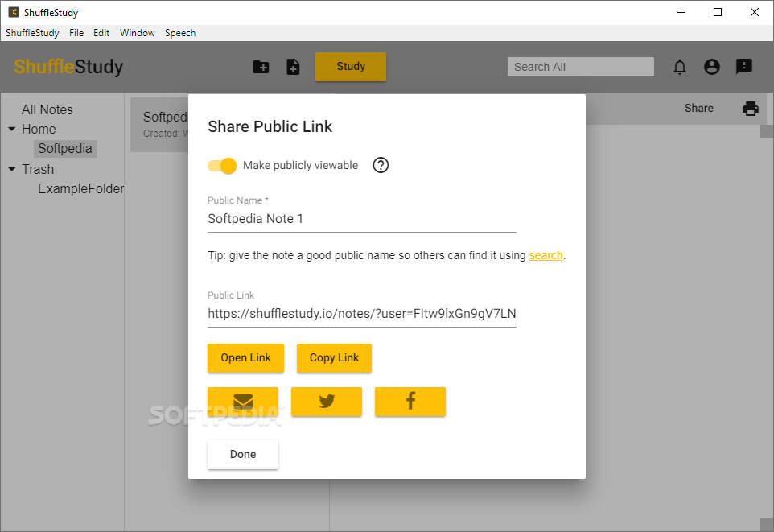Toggle Make publicly viewable switch

click(222, 166)
